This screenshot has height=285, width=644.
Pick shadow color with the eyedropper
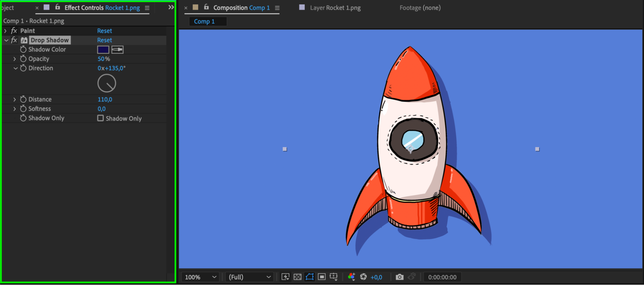pyautogui.click(x=117, y=50)
